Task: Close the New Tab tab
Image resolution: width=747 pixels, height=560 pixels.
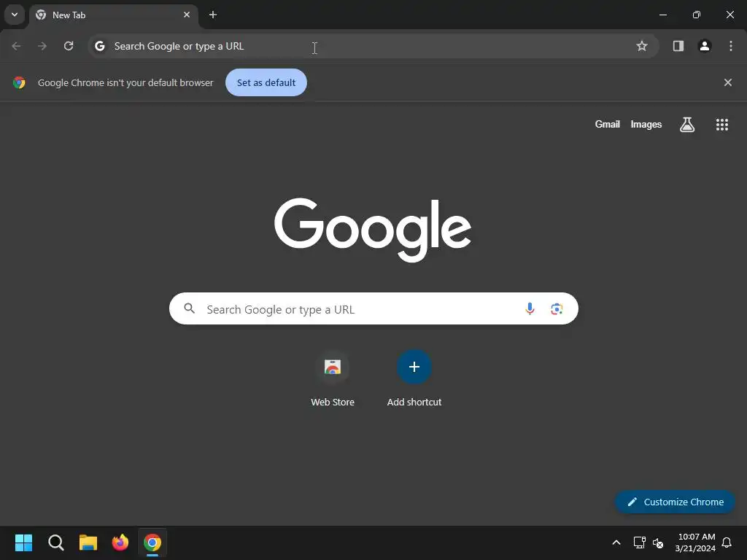Action: point(187,15)
